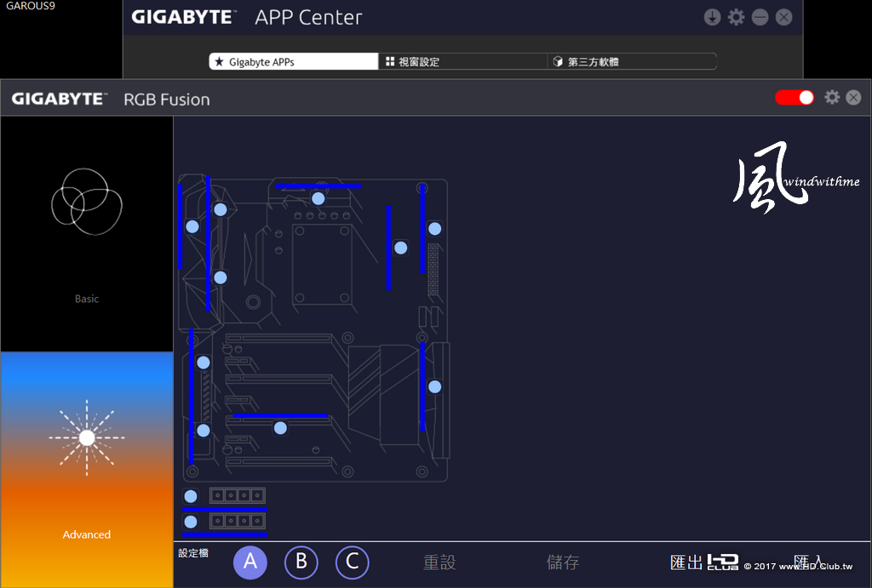Select the Basic mode panel

click(87, 234)
